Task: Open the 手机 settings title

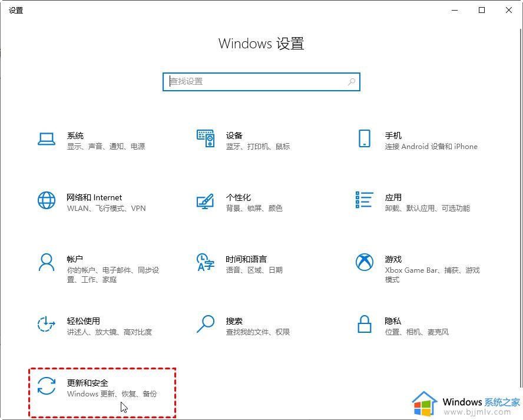Action: tap(393, 135)
